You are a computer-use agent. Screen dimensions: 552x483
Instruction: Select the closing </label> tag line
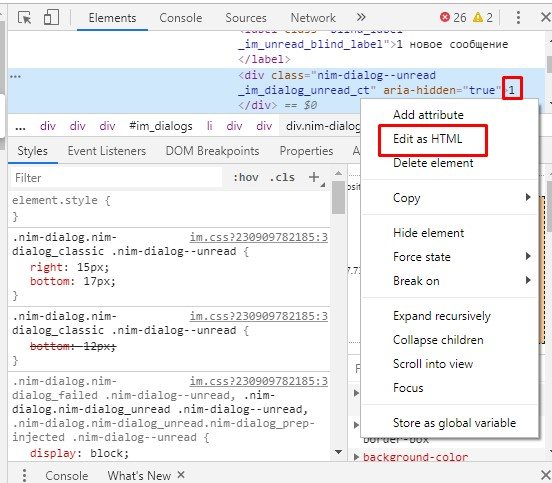[x=264, y=59]
